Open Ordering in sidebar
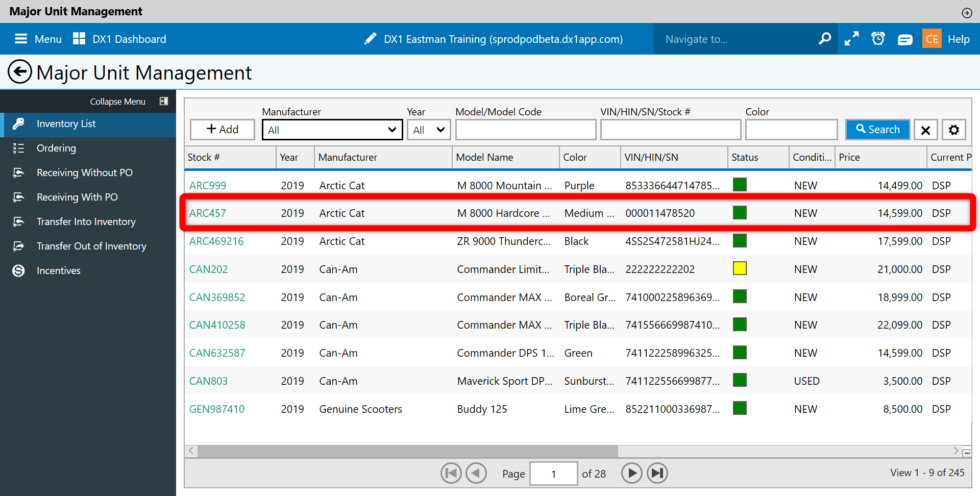The image size is (980, 496). (88, 148)
